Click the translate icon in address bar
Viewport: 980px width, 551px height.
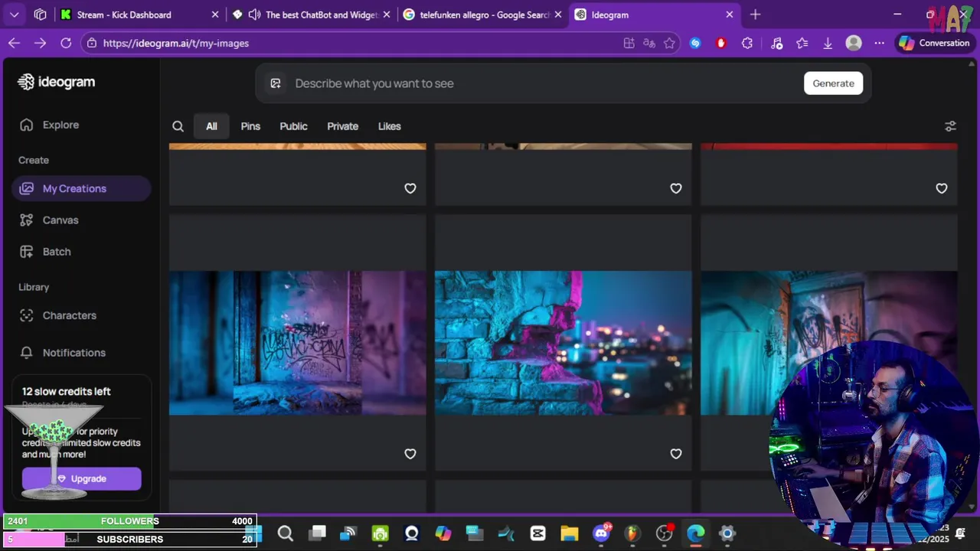pos(649,44)
